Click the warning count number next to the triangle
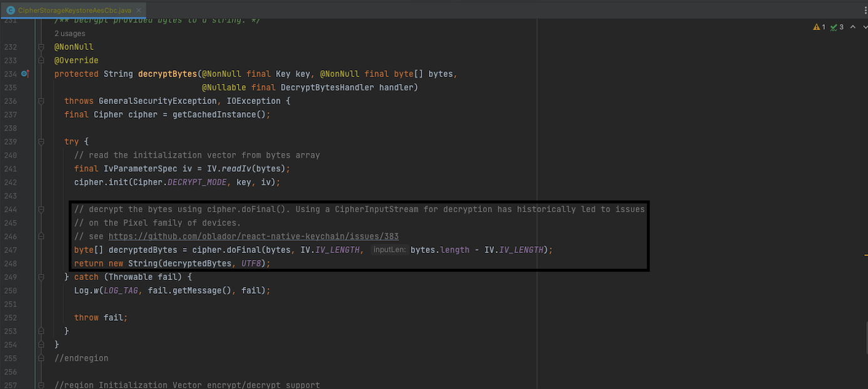 click(x=822, y=27)
